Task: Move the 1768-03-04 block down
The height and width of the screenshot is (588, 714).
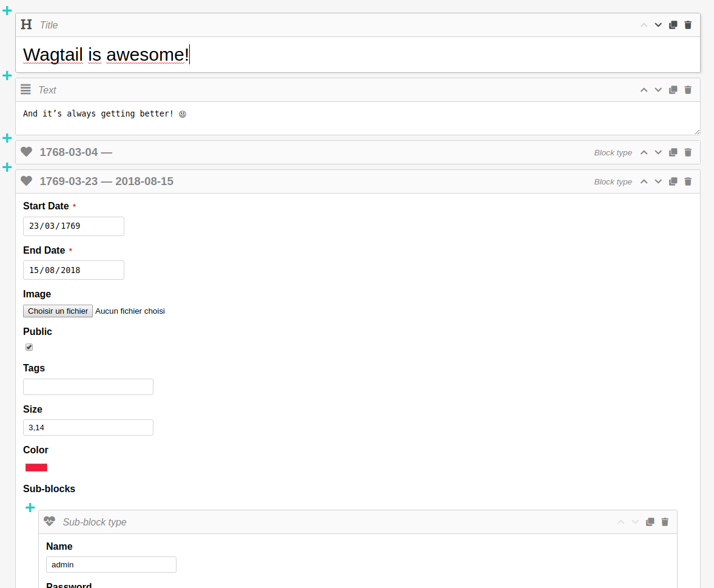Action: (x=658, y=152)
